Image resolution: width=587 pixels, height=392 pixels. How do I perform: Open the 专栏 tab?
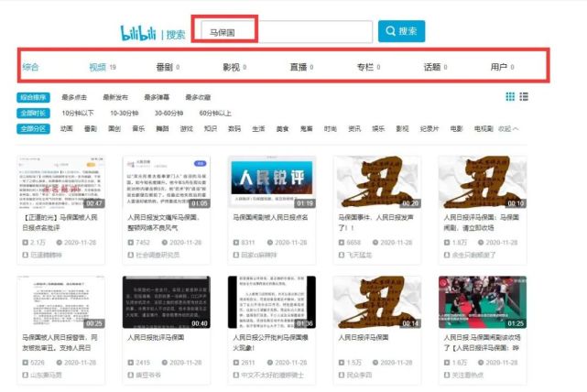tap(368, 67)
